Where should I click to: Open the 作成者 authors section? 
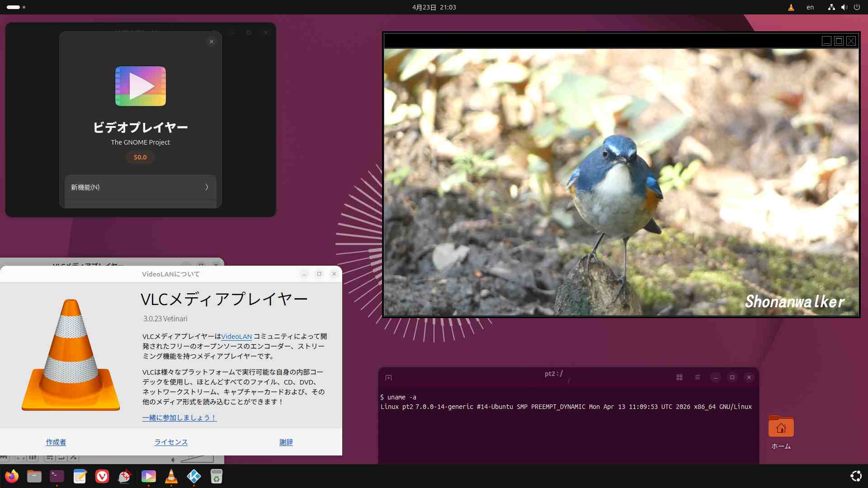[x=56, y=442]
